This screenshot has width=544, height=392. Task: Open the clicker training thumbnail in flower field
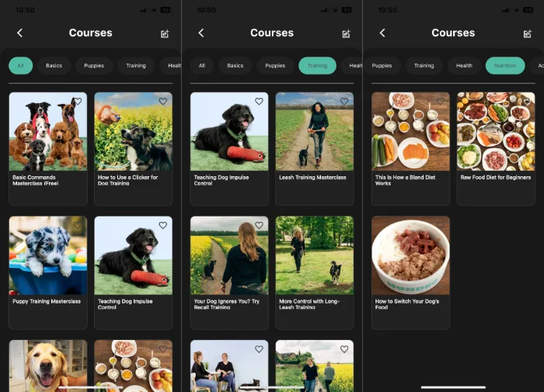[x=133, y=131]
